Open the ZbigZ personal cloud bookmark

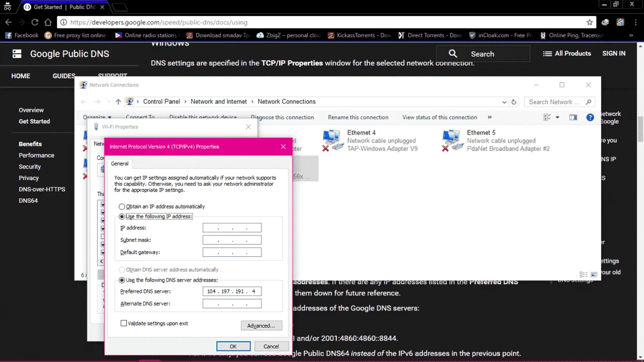(289, 35)
